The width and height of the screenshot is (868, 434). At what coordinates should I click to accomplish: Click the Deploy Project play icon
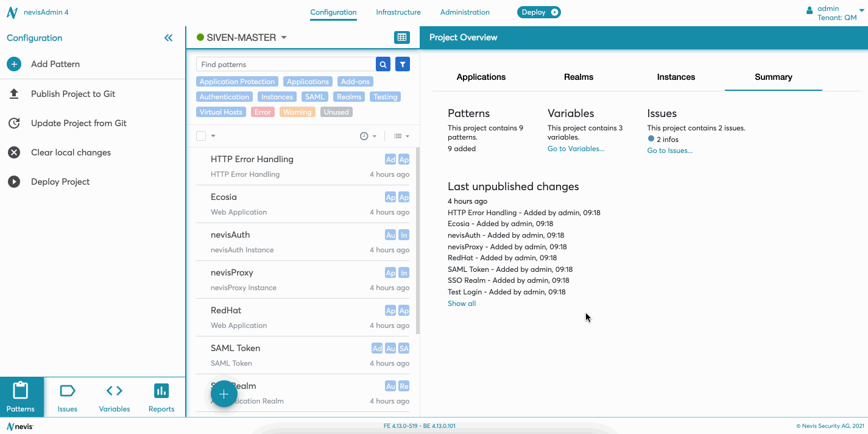tap(14, 182)
